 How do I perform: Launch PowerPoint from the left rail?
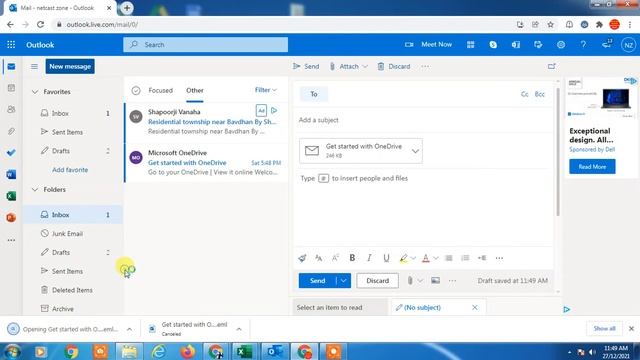tap(11, 218)
